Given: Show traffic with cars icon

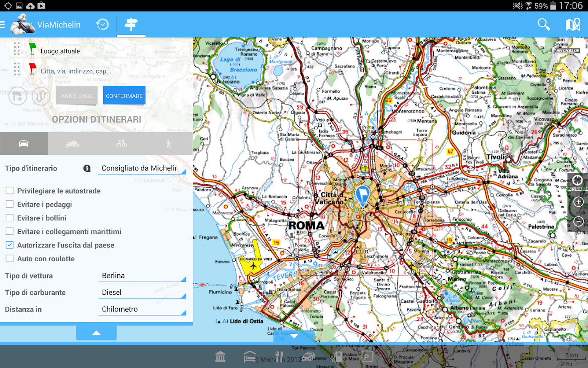Looking at the screenshot, I should (309, 357).
